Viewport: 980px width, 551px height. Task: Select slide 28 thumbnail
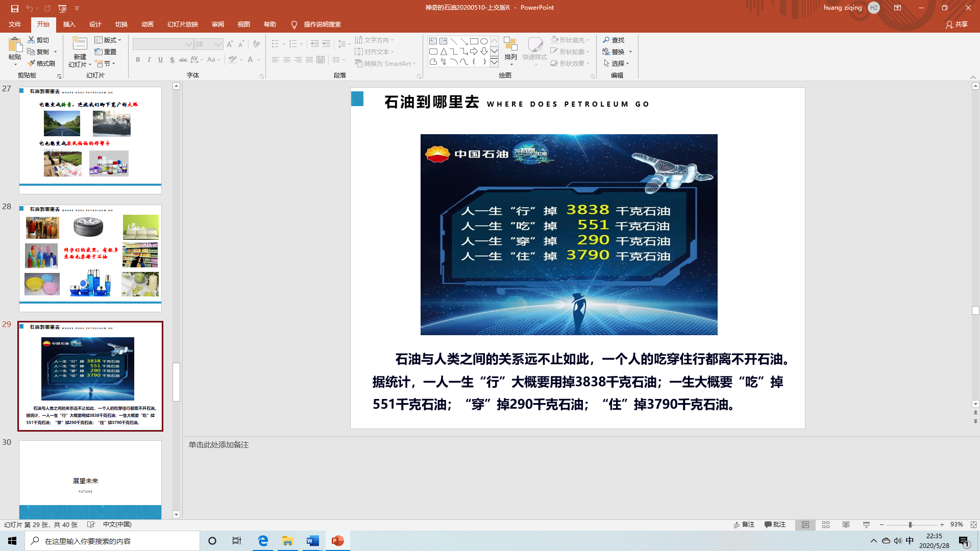tap(90, 258)
